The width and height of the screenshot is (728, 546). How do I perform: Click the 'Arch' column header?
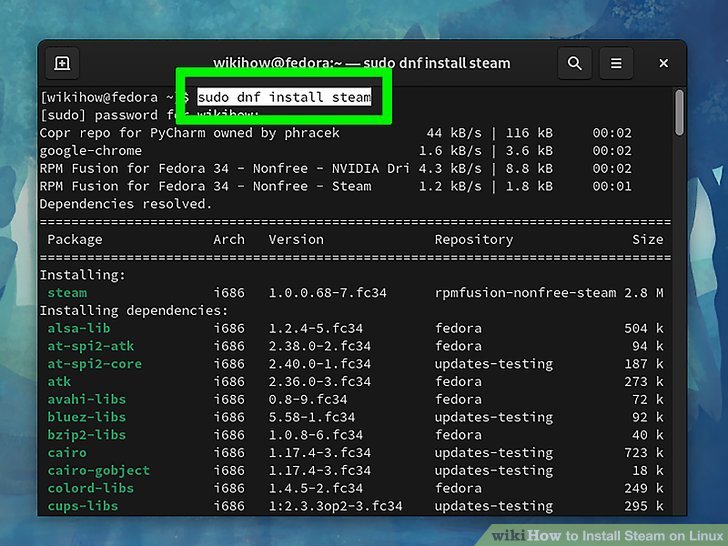tap(229, 240)
